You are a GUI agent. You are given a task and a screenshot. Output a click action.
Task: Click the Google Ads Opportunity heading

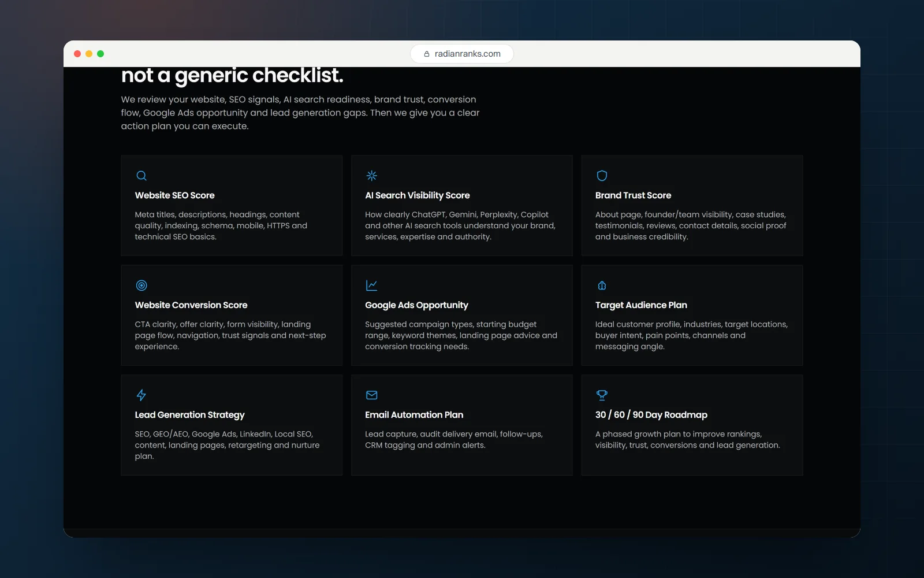tap(416, 305)
